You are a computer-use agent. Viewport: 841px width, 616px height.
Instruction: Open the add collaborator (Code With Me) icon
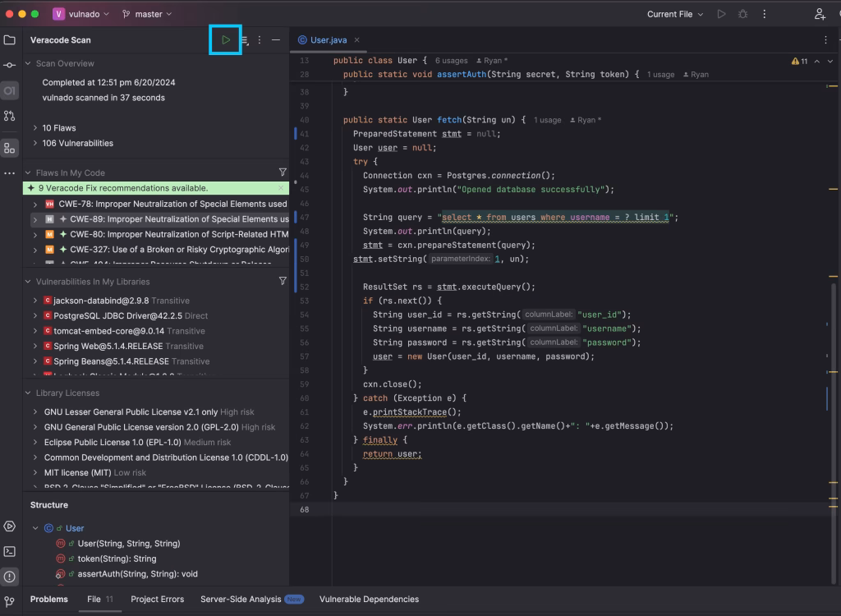point(820,14)
